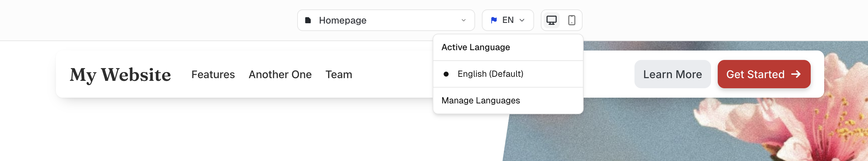This screenshot has width=868, height=161.
Task: Visit the Team nav link
Action: tap(339, 74)
